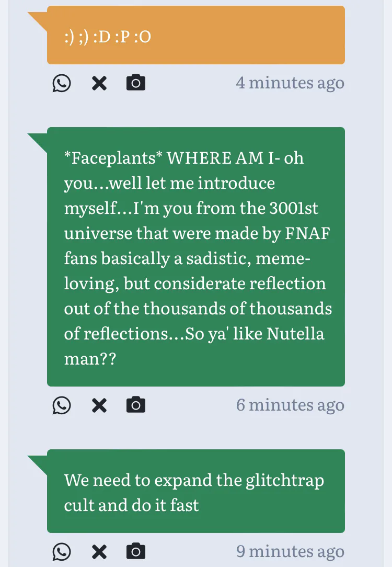Share the Faceplants message on WhatsApp
This screenshot has width=392, height=567.
62,405
